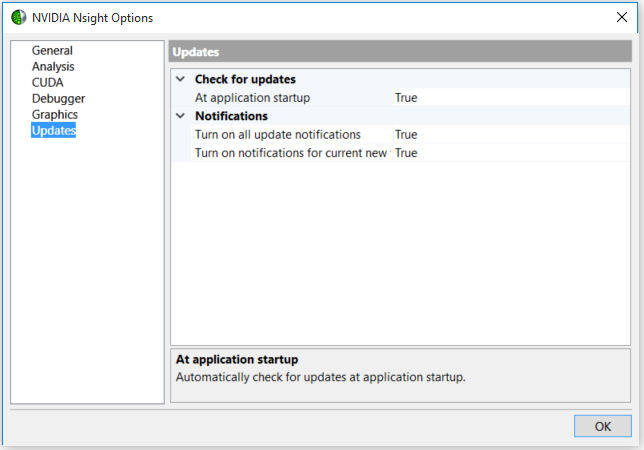Image resolution: width=644 pixels, height=450 pixels.
Task: Select the Debugger category
Action: 58,99
